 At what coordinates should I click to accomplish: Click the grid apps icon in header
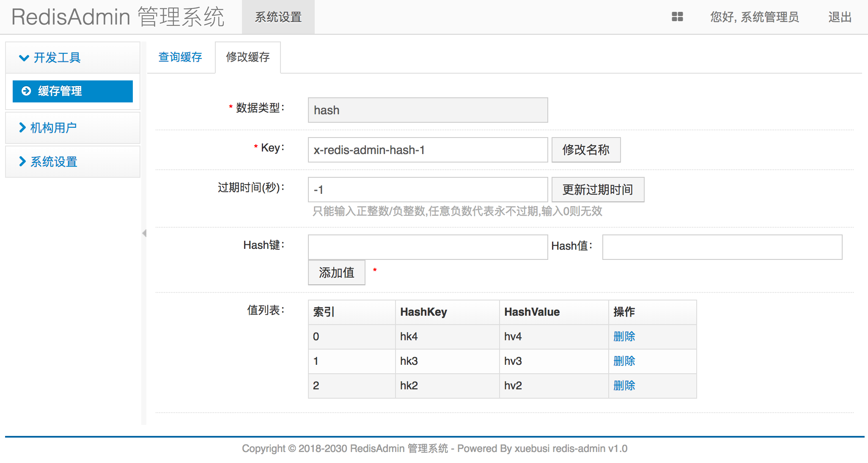[677, 17]
